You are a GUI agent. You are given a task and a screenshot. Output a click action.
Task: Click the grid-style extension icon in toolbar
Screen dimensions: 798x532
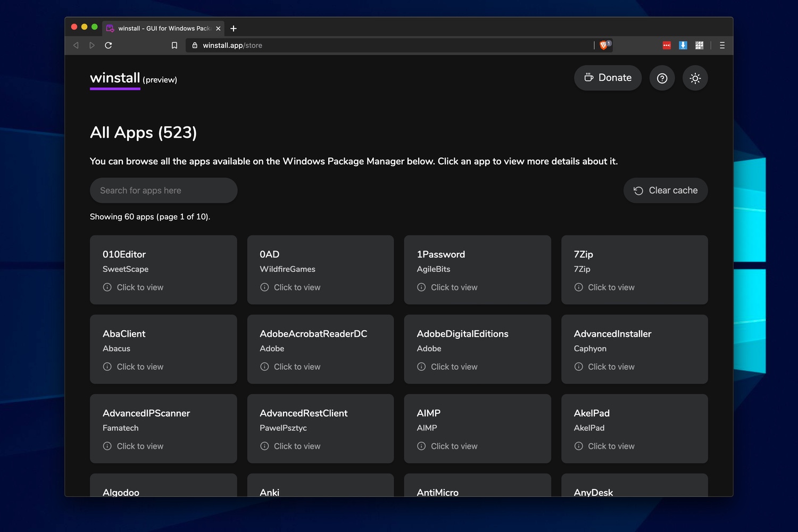pos(699,45)
